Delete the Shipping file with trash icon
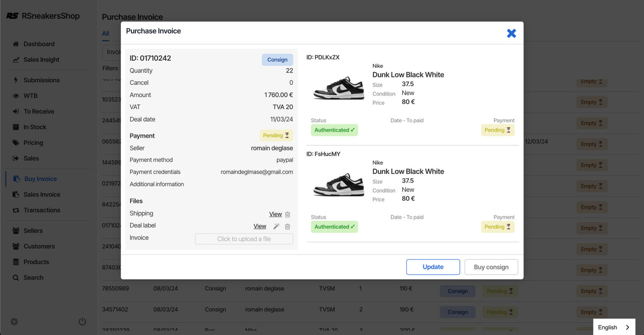Image resolution: width=644 pixels, height=335 pixels. [x=287, y=214]
